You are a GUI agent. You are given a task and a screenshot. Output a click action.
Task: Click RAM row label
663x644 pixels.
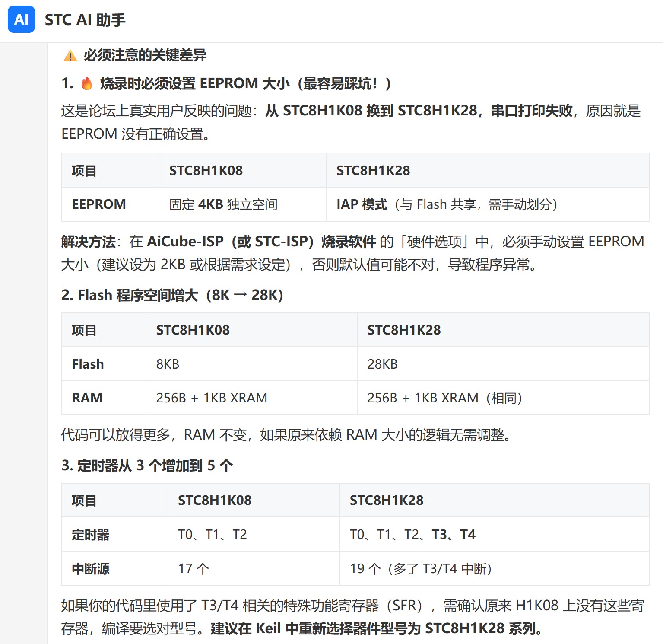[x=87, y=398]
